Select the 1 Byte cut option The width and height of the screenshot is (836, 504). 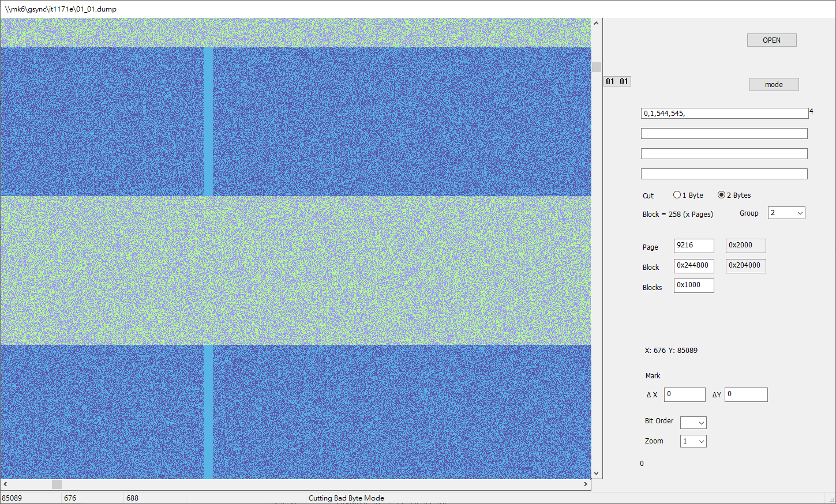click(x=677, y=195)
